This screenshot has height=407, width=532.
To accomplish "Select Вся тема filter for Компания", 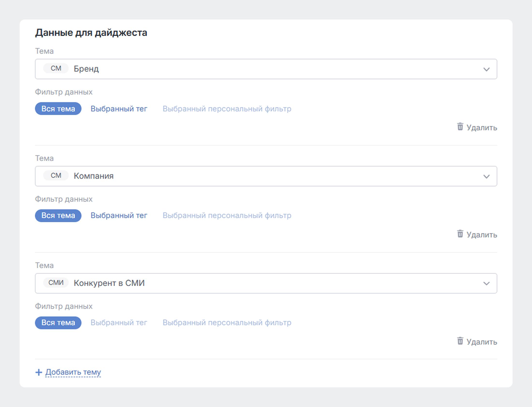I will coord(58,216).
